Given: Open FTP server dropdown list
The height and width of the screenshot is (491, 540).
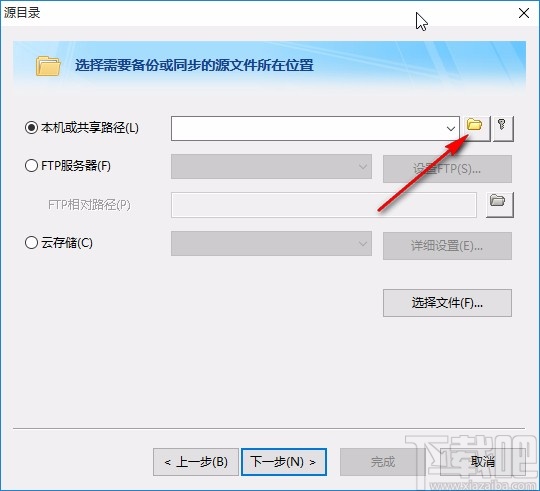Looking at the screenshot, I should pyautogui.click(x=271, y=166).
